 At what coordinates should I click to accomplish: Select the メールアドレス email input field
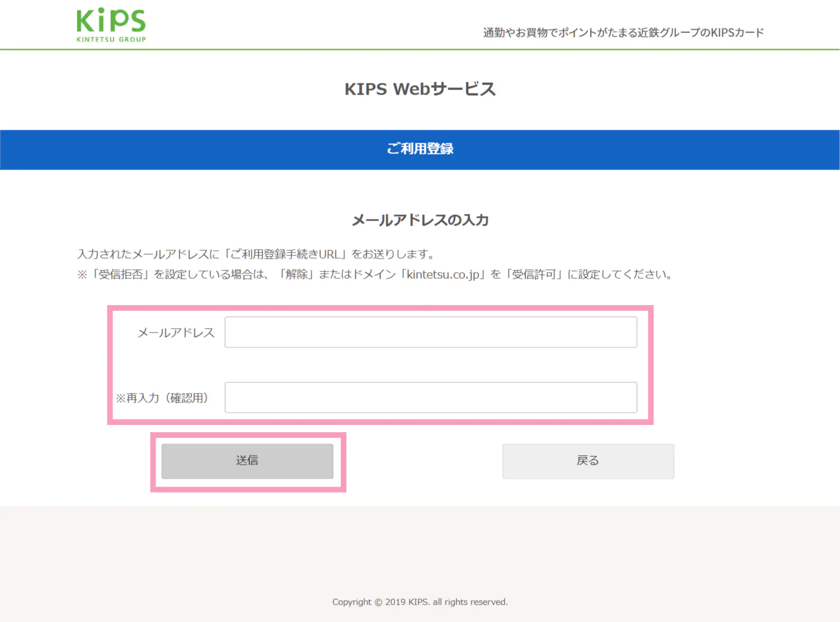(x=430, y=332)
